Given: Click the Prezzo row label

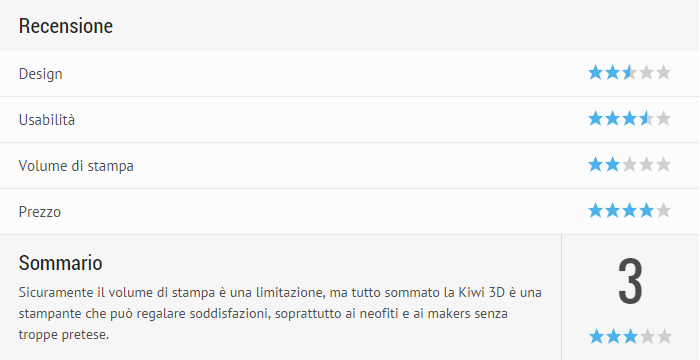Looking at the screenshot, I should (40, 212).
